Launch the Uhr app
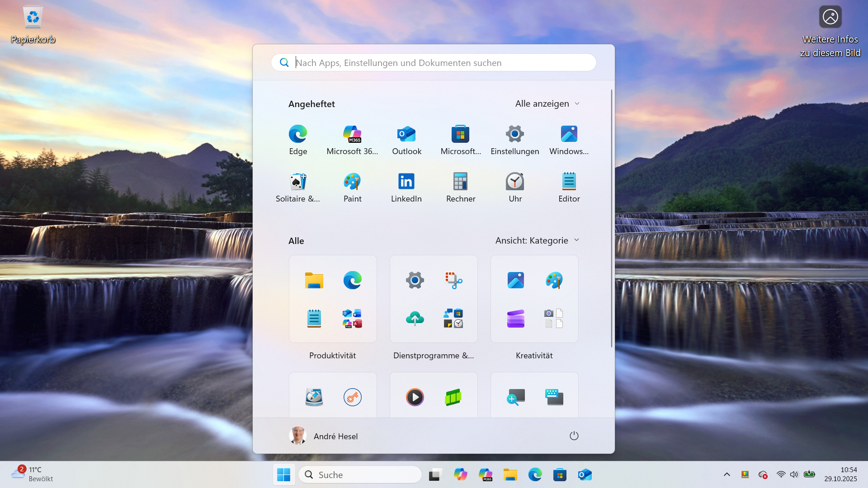Screen dimensions: 868x488 [x=515, y=186]
